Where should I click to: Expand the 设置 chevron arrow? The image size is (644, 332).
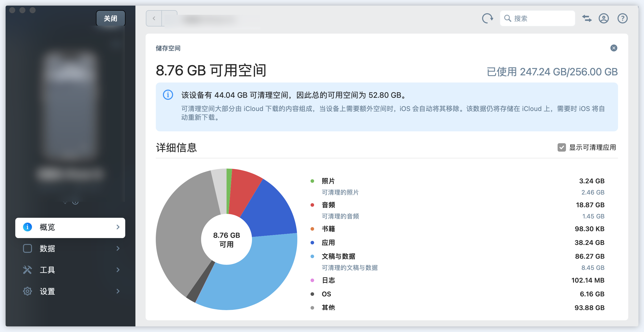(118, 291)
